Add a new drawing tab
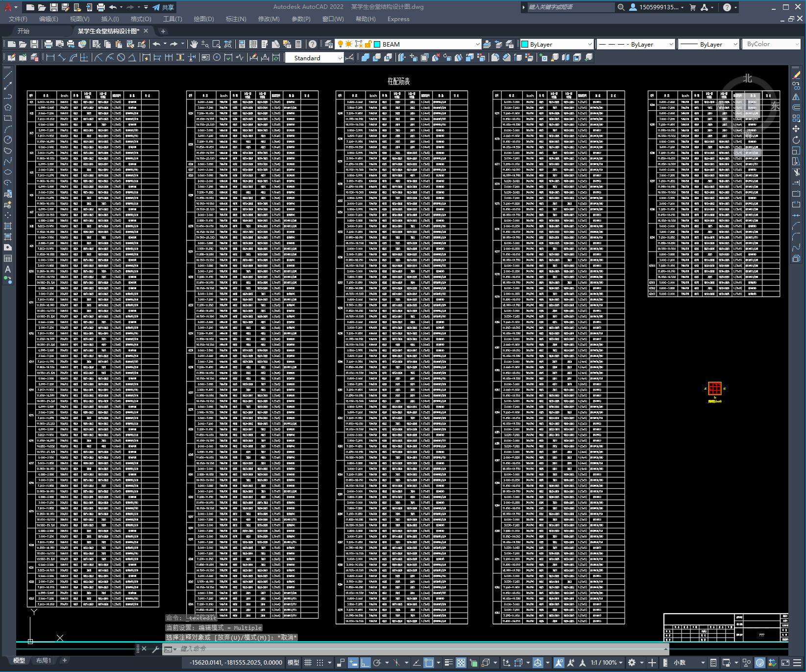 coord(163,31)
